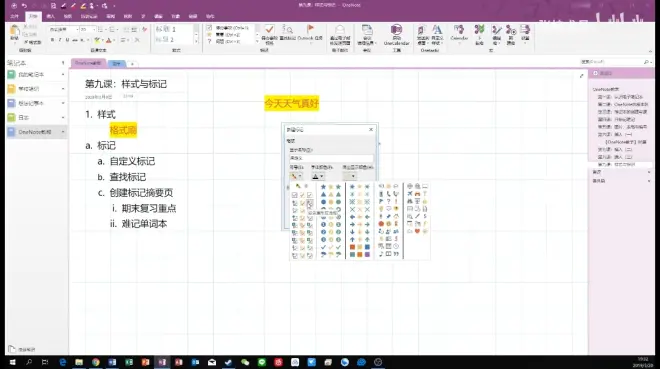This screenshot has height=369, width=660.
Task: Click the To Do tag in tags gallery
Action: (228, 28)
